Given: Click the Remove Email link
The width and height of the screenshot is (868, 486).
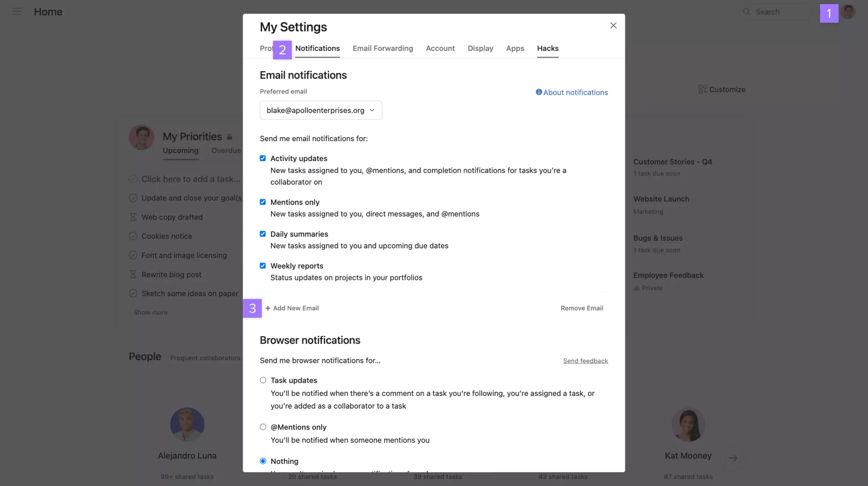Looking at the screenshot, I should pos(581,308).
